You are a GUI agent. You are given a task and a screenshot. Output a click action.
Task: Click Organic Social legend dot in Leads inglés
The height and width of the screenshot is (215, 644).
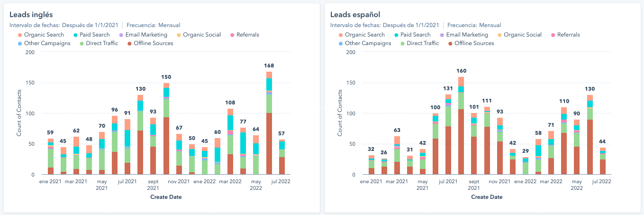pyautogui.click(x=179, y=35)
